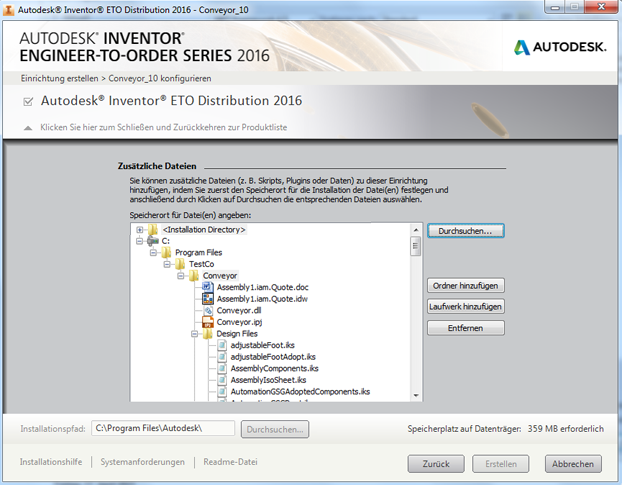Open the Readme-Datei link
The image size is (622, 485).
point(230,462)
